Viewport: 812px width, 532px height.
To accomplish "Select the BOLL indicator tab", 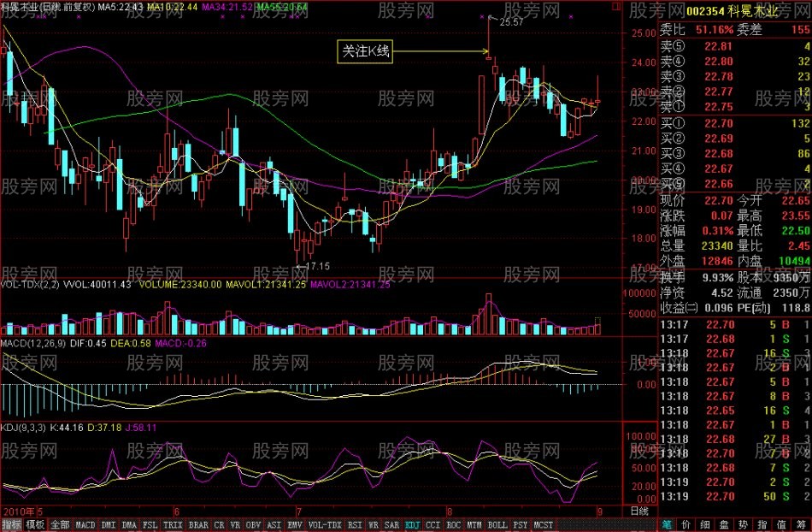I will pos(497,525).
